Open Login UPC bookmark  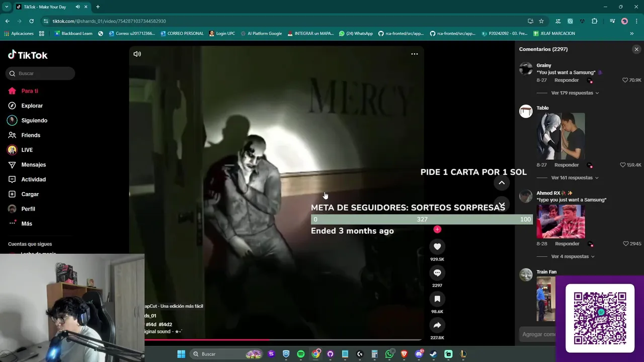click(x=222, y=34)
